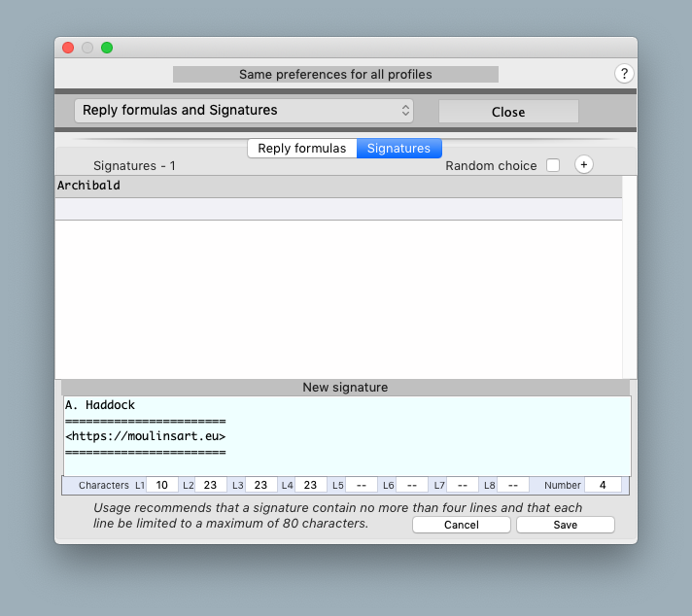692x616 pixels.
Task: Click Cancel to discard new signature
Action: tap(461, 525)
